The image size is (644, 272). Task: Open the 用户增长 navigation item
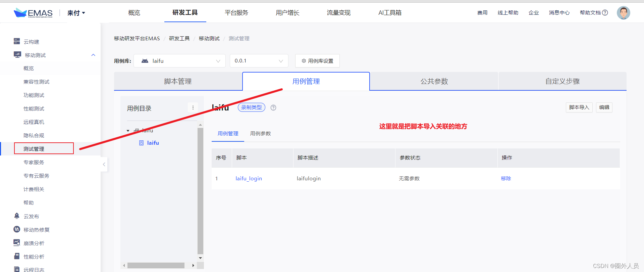pos(287,13)
